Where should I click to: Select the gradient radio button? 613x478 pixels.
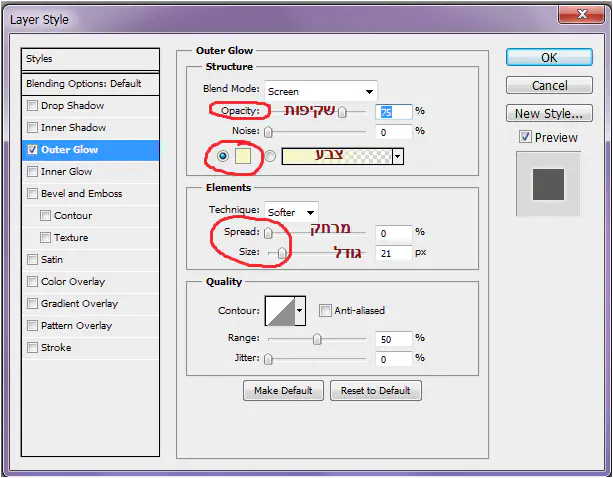point(270,156)
